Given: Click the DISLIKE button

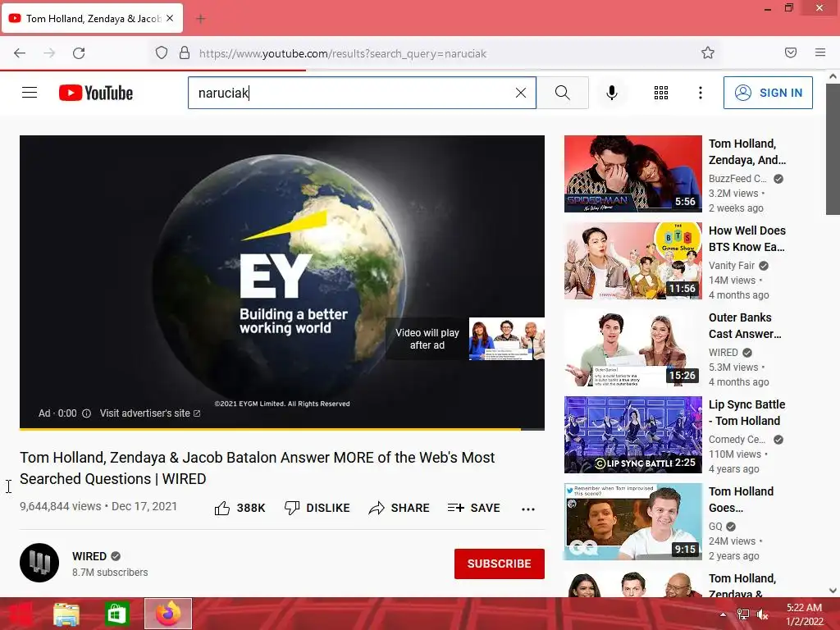Looking at the screenshot, I should [317, 508].
